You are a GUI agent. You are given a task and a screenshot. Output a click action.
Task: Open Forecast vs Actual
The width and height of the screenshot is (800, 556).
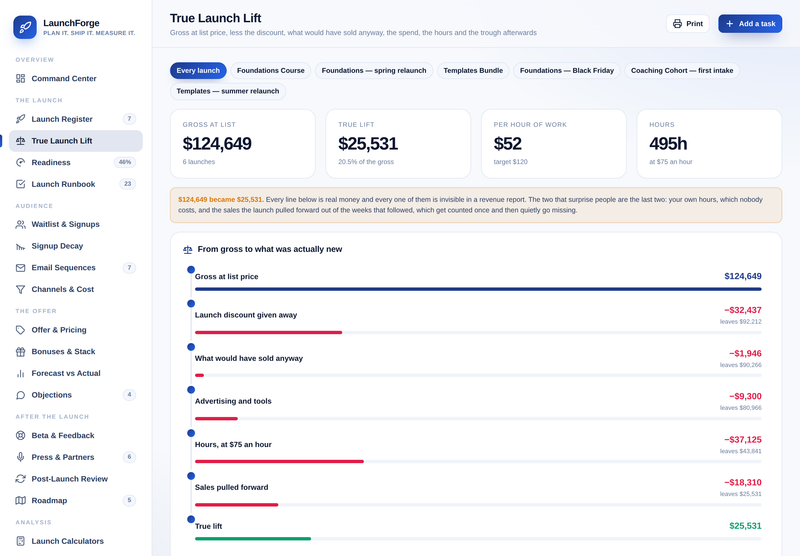click(76, 373)
